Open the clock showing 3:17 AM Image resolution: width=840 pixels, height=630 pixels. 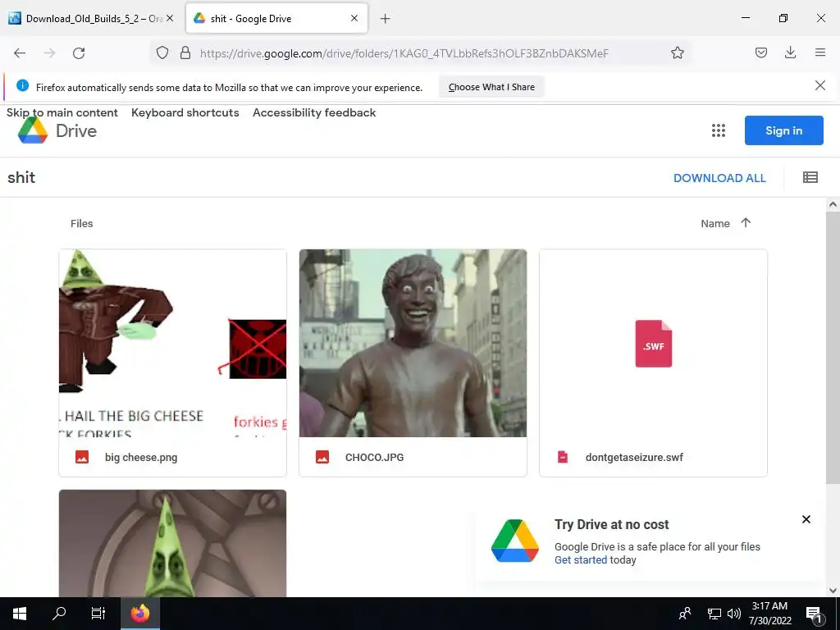[x=769, y=614]
